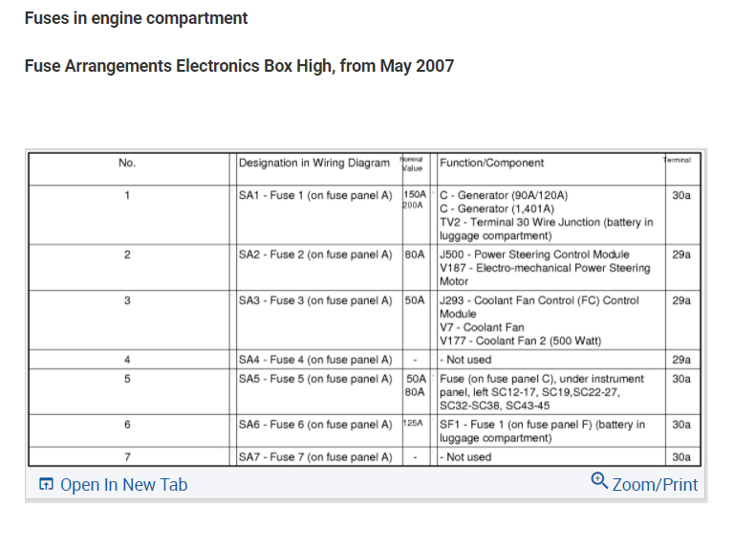Screen dimensions: 756x551
Task: Click 'SC32-SC38, SC43-45' text
Action: click(495, 406)
